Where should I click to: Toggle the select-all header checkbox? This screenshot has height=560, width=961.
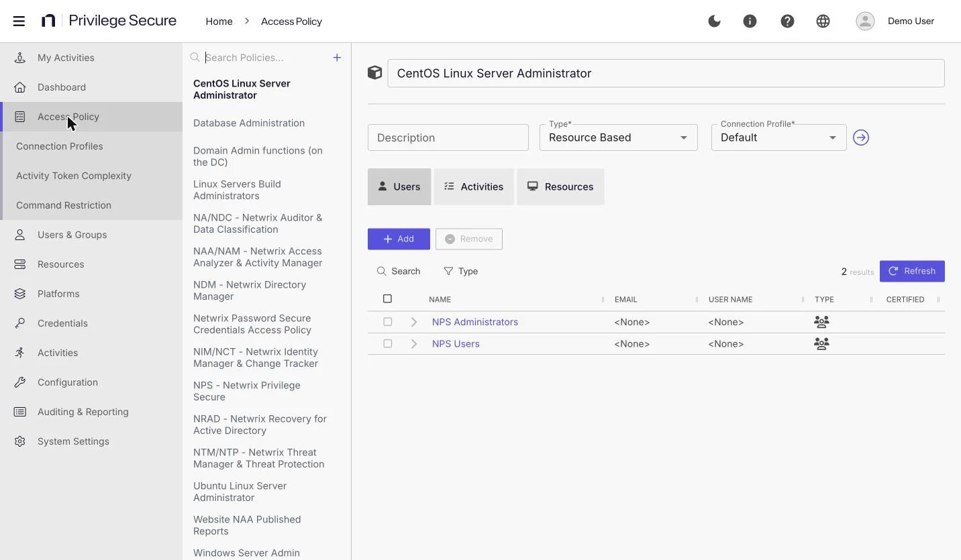click(387, 298)
